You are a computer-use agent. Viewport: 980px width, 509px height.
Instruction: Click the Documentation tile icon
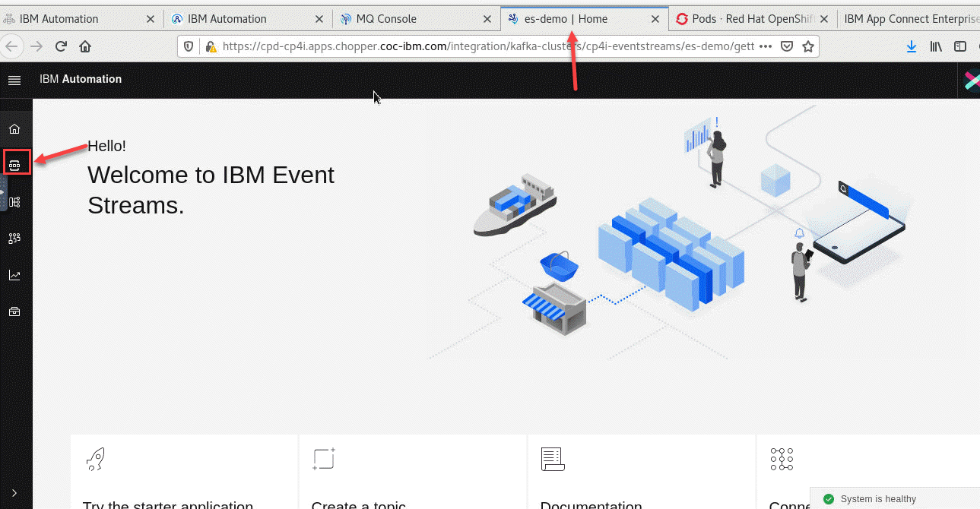click(553, 459)
